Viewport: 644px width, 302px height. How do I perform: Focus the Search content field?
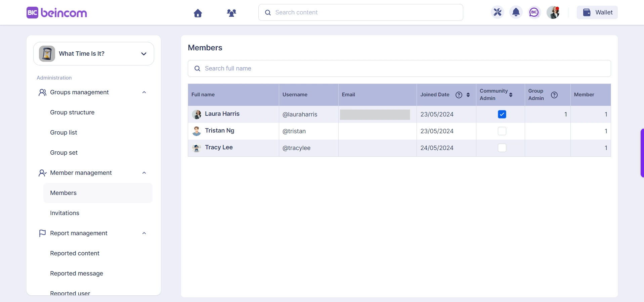pos(360,12)
